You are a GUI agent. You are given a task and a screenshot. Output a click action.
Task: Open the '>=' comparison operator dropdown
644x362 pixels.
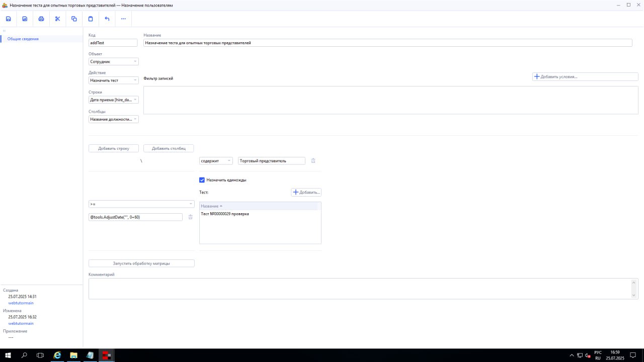coord(141,204)
